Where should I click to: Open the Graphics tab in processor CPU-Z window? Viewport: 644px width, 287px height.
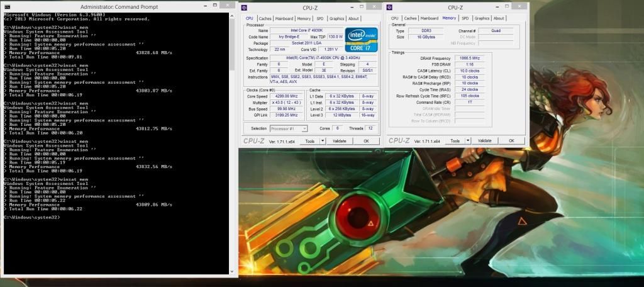pos(337,18)
